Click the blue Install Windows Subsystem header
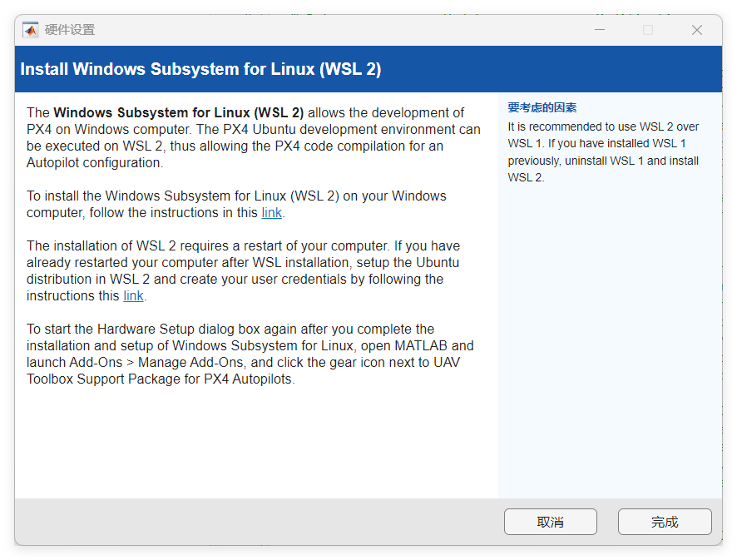This screenshot has height=560, width=737. [x=200, y=69]
